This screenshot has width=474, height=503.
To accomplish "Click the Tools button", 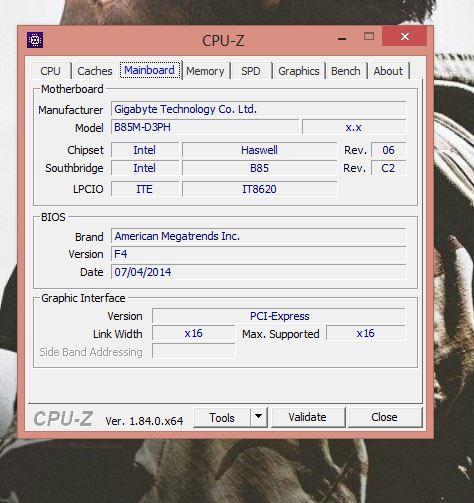I will click(x=222, y=417).
